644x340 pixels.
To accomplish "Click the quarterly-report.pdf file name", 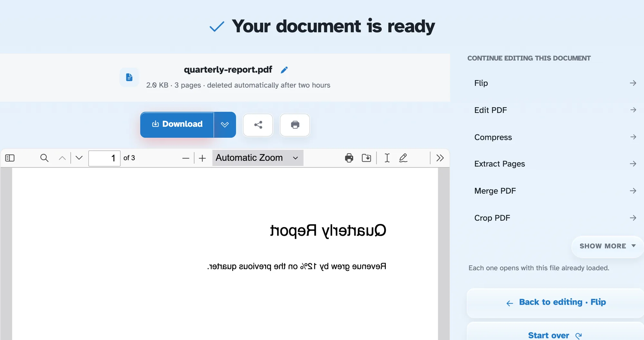I will point(228,69).
